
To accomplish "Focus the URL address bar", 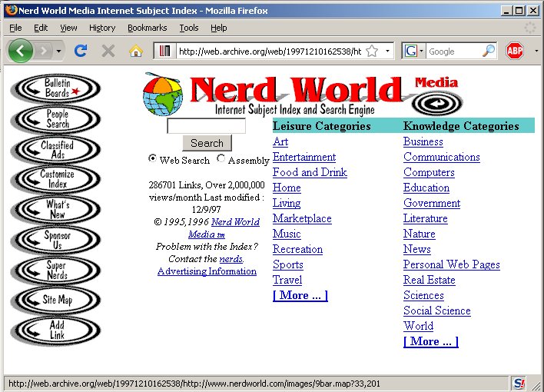I will 270,51.
